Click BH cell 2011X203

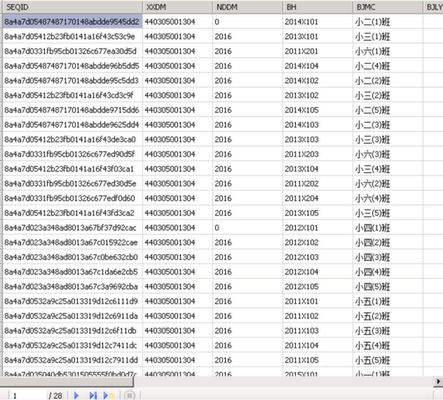[318, 154]
